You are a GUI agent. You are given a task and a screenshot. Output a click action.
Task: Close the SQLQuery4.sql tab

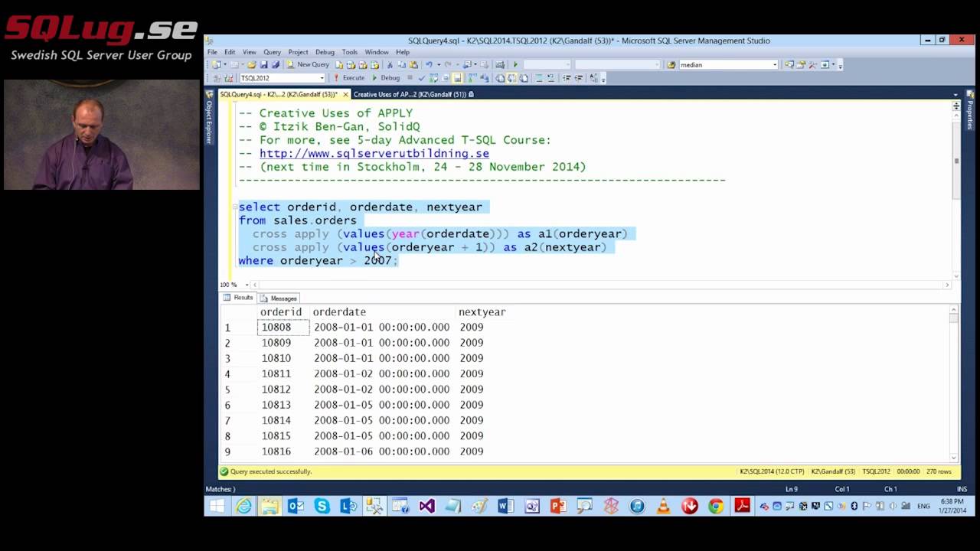click(346, 95)
